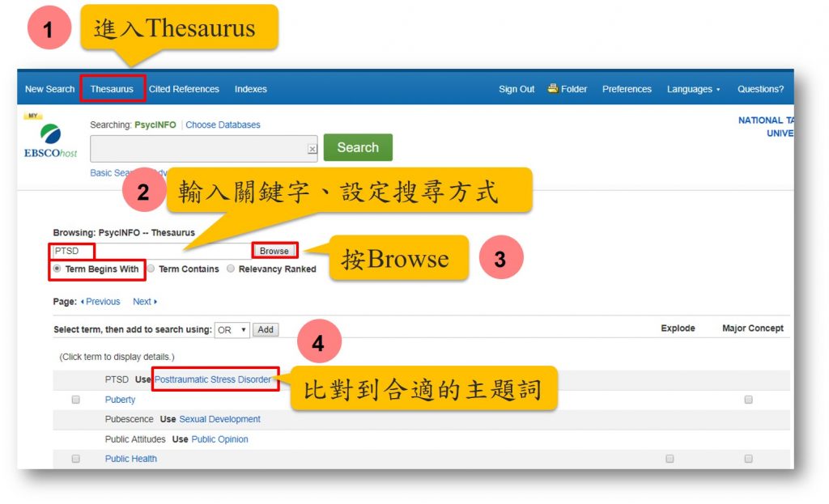
Task: Open the OR operator dropdown
Action: (232, 329)
